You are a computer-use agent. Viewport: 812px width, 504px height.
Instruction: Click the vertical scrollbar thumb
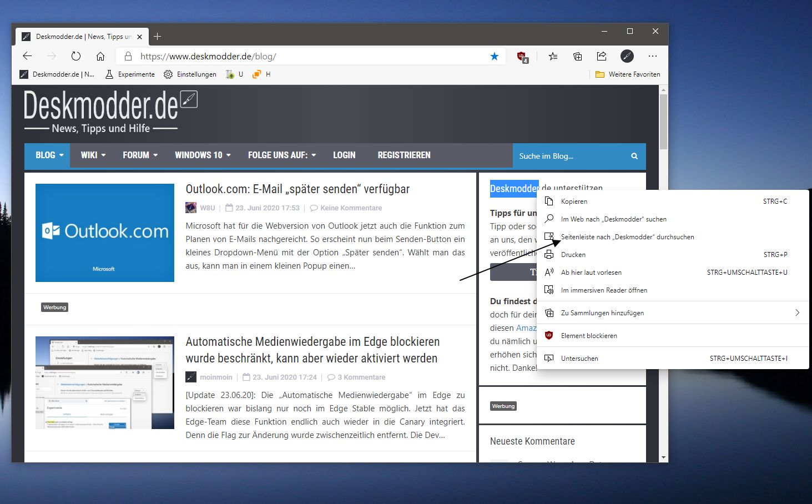(x=663, y=122)
